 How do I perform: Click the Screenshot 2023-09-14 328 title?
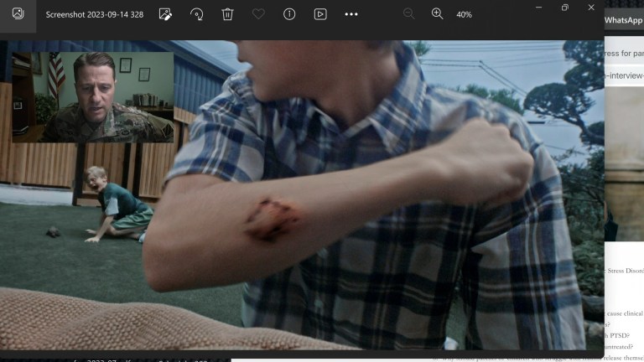click(95, 15)
